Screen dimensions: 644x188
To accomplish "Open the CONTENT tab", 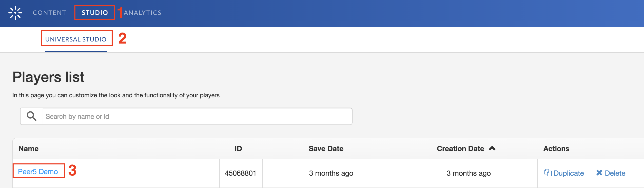I will pos(49,13).
